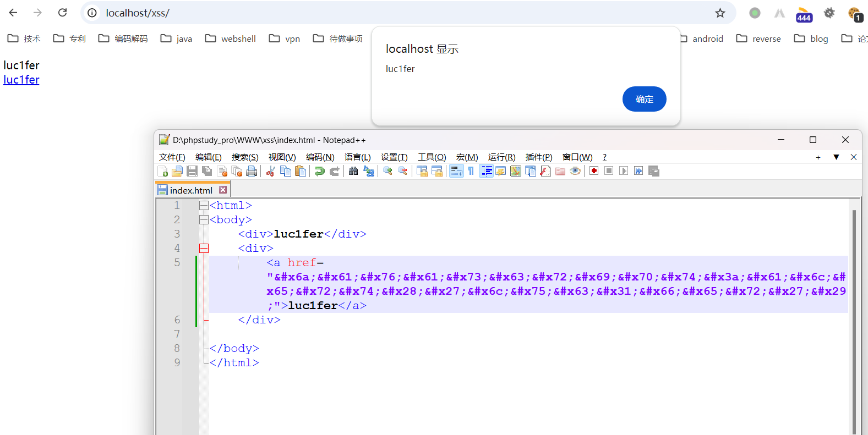
Task: Open the 宏(M) menu
Action: 467,157
